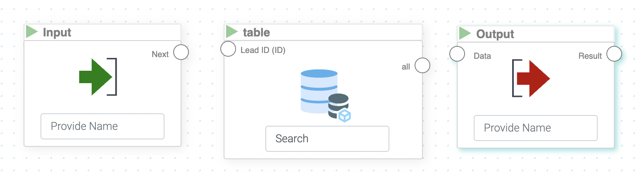The image size is (644, 182).
Task: Click the red arrow Output icon
Action: pos(532,79)
